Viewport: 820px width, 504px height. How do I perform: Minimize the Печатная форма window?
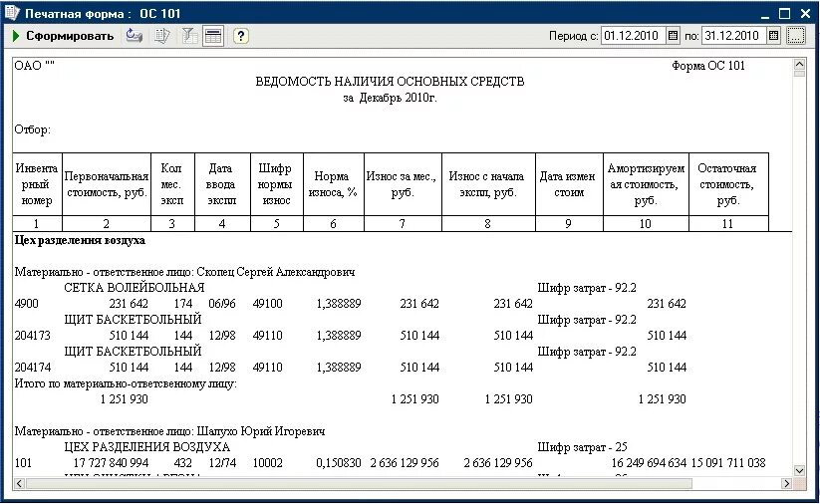click(765, 14)
